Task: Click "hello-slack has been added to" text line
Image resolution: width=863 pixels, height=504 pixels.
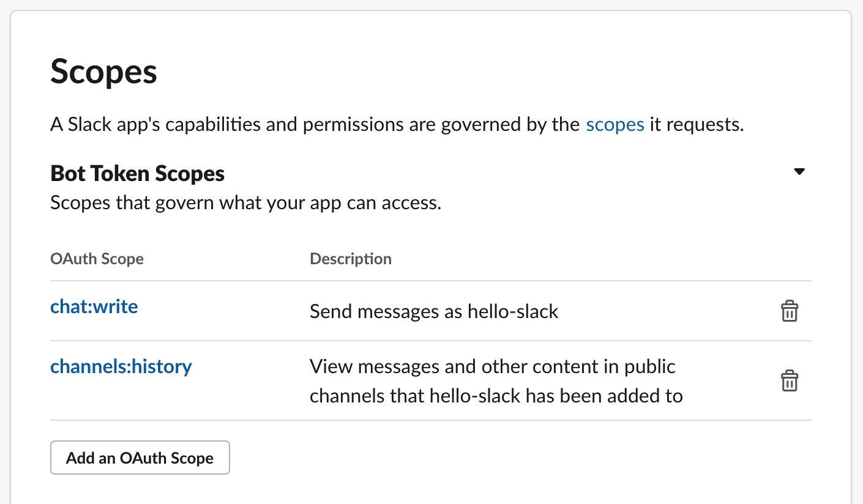Action: (x=556, y=396)
